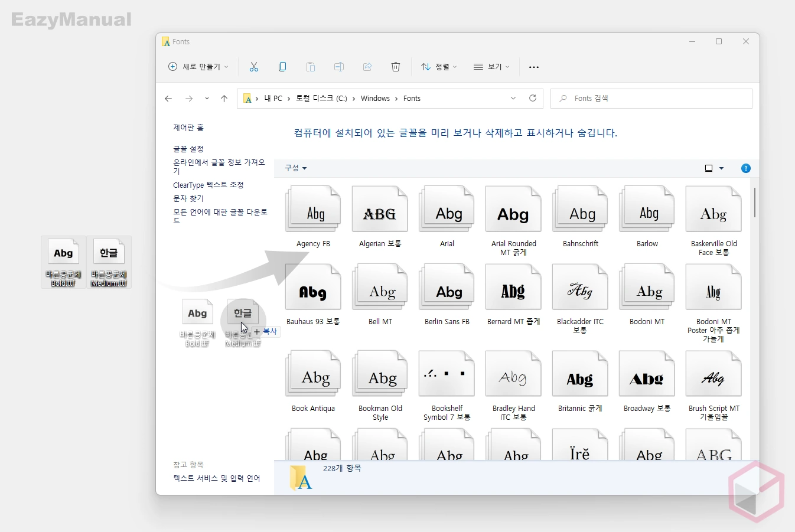
Task: Click the 로컬 디스크 (C:) breadcrumb
Action: (321, 99)
